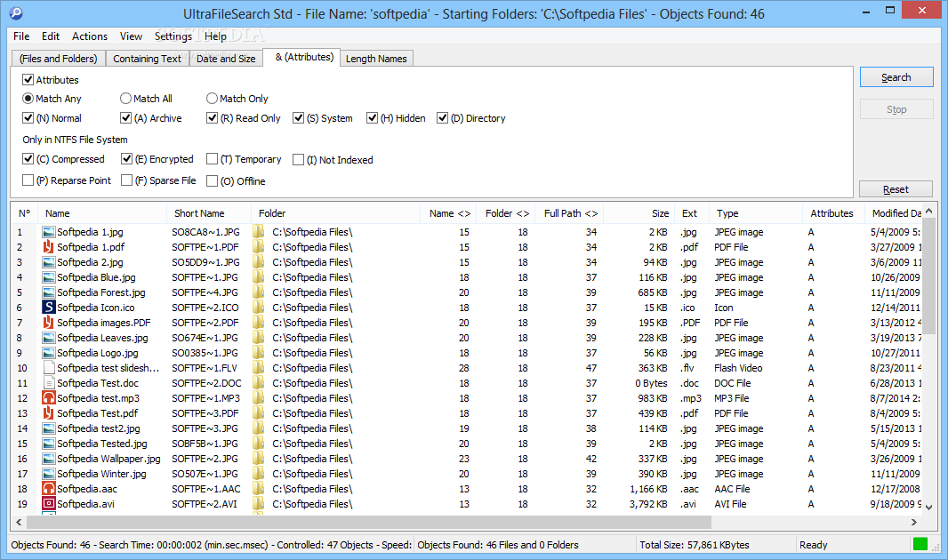Click the folder icon in row 10's Folder column
The image size is (948, 560).
259,368
